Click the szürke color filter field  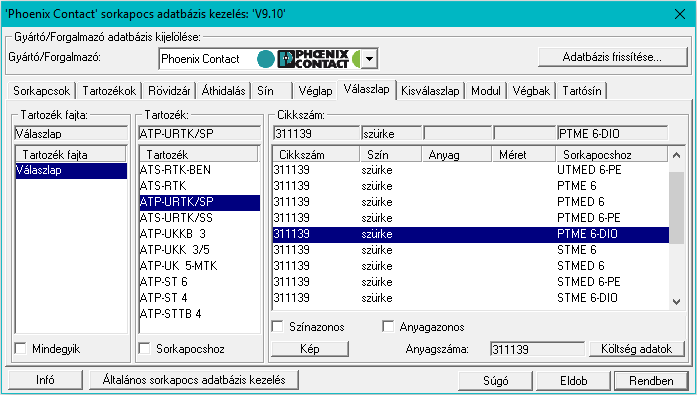point(391,133)
